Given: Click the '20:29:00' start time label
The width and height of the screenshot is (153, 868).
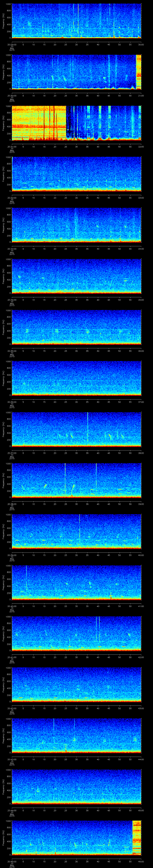Looking at the screenshot, I should pos(12,44).
